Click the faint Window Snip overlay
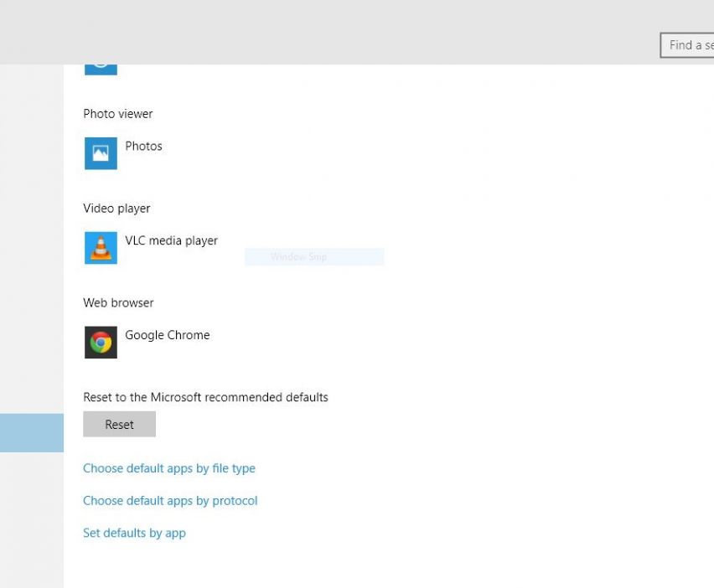714x588 pixels. tap(314, 257)
